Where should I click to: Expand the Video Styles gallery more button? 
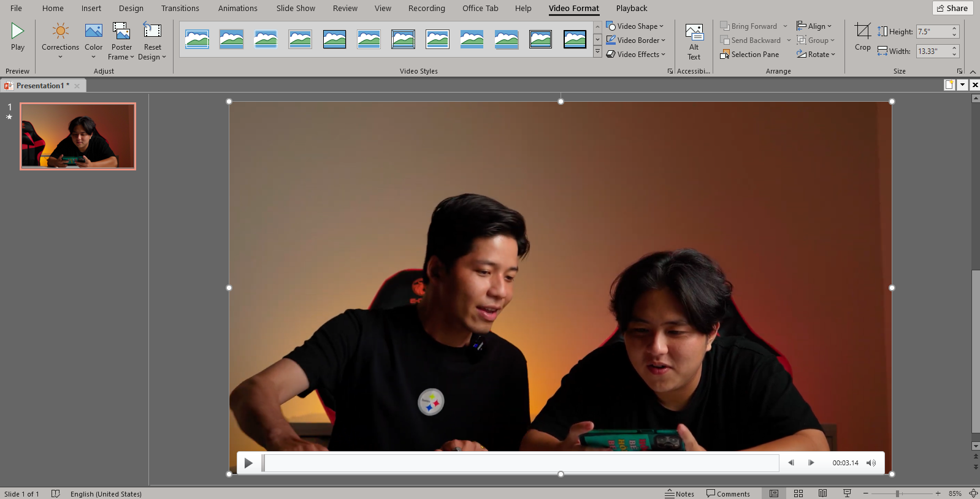[597, 52]
